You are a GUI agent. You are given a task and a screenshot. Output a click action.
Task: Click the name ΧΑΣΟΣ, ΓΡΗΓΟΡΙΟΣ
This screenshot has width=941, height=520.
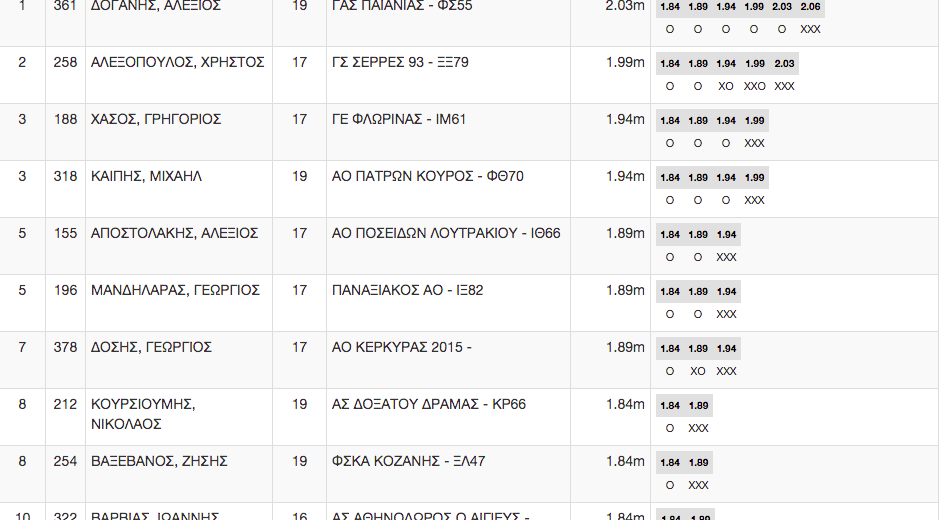(x=156, y=119)
